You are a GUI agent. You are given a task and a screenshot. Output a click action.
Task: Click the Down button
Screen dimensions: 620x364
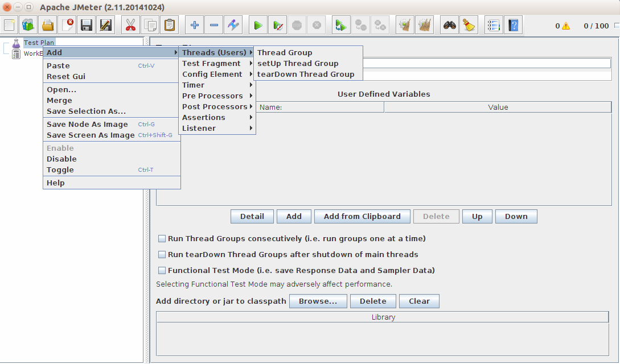tap(516, 216)
